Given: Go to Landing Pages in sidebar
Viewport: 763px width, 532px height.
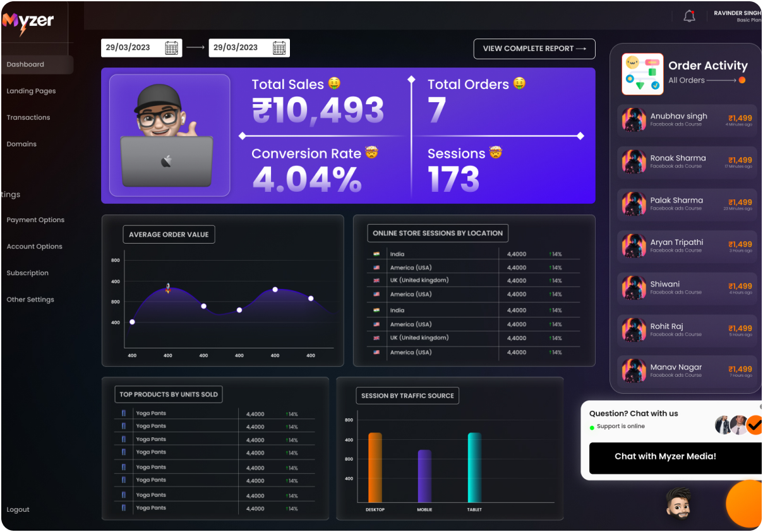Looking at the screenshot, I should pos(31,91).
